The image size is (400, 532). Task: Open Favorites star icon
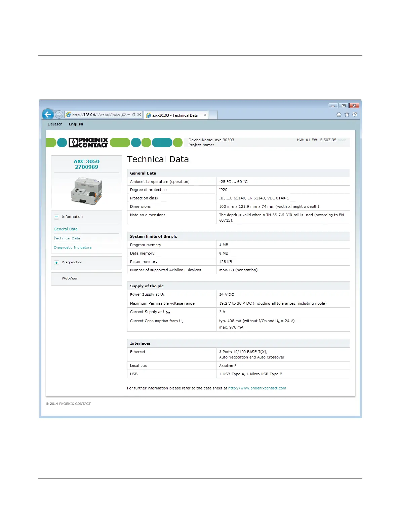point(347,115)
